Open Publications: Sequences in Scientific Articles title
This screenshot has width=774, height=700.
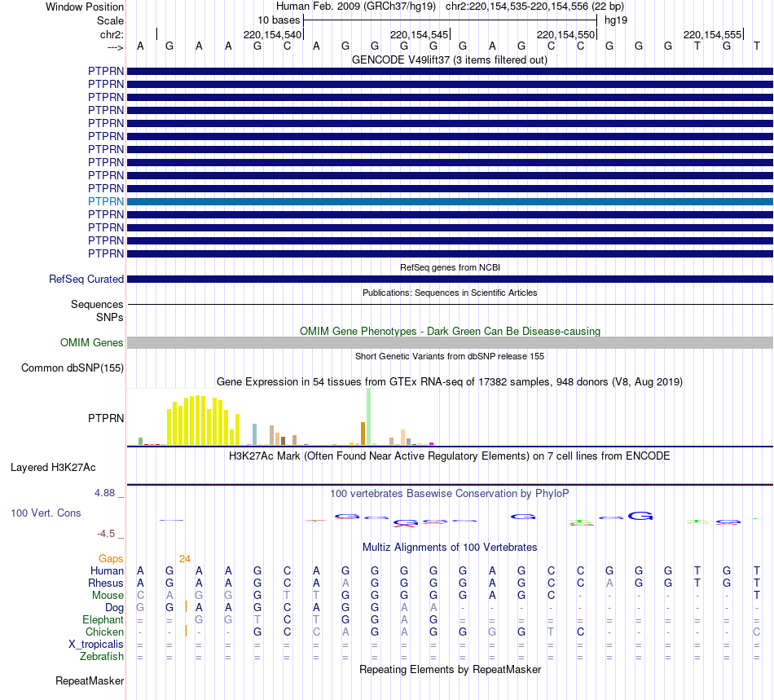click(450, 293)
